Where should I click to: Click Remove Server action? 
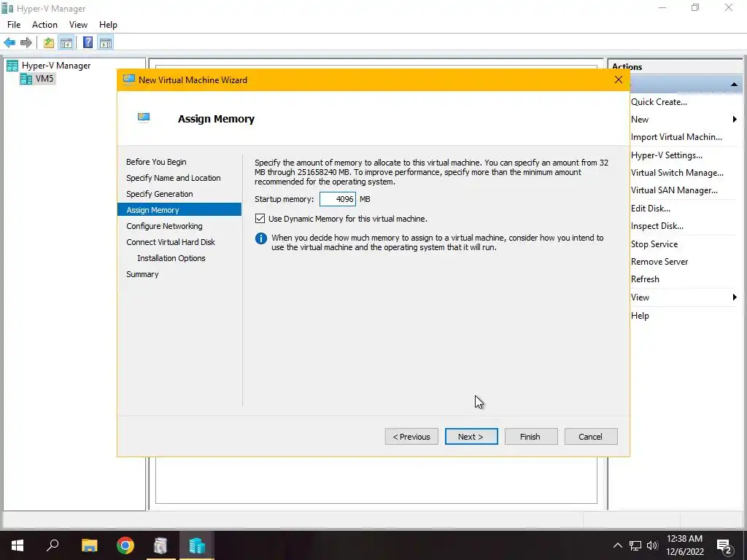(659, 262)
